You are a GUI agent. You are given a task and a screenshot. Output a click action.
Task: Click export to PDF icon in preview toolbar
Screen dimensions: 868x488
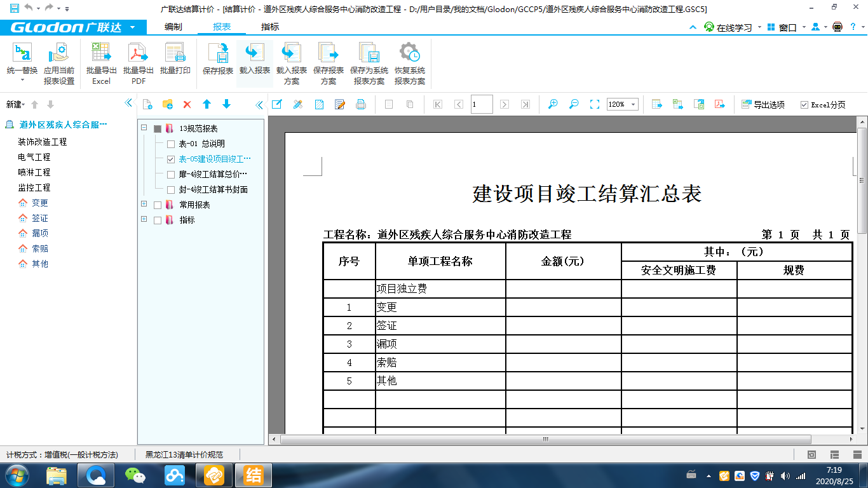(720, 104)
